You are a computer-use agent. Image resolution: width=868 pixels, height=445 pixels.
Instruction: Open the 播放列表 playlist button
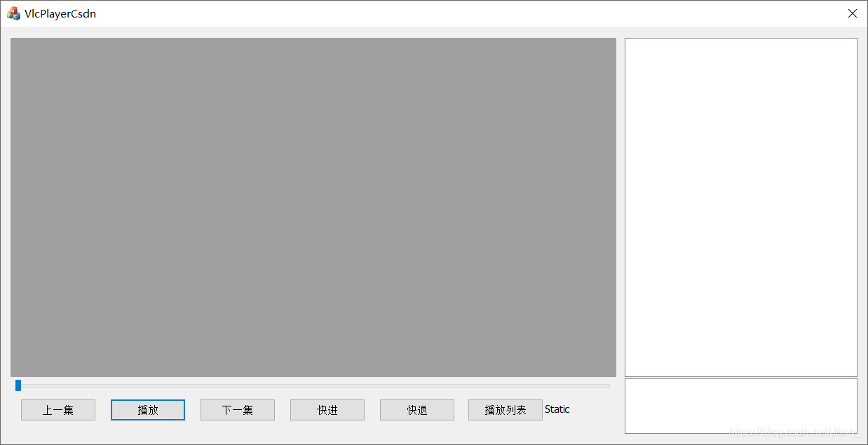click(506, 410)
